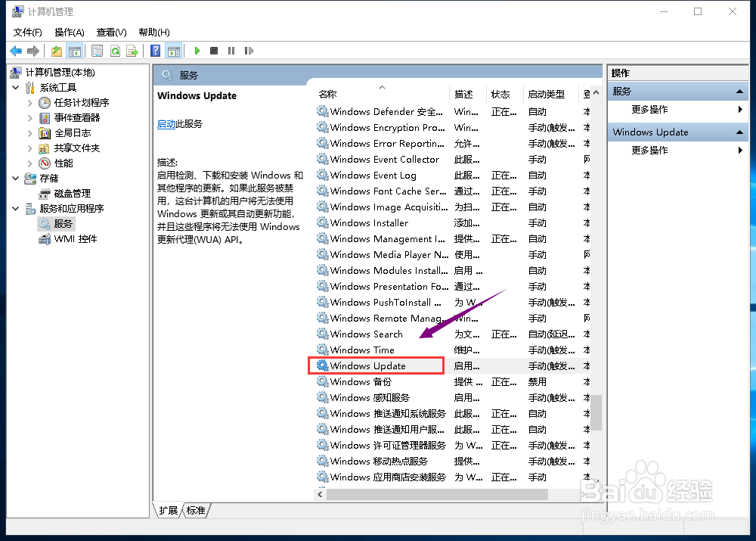Select the Windows 备份 service
The height and width of the screenshot is (541, 756).
(x=453, y=382)
